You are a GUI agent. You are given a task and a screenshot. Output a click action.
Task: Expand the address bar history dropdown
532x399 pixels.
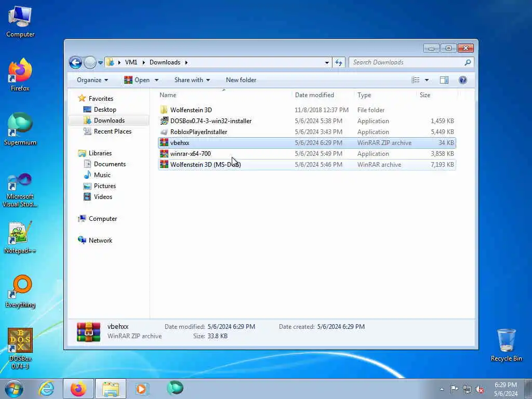[327, 62]
